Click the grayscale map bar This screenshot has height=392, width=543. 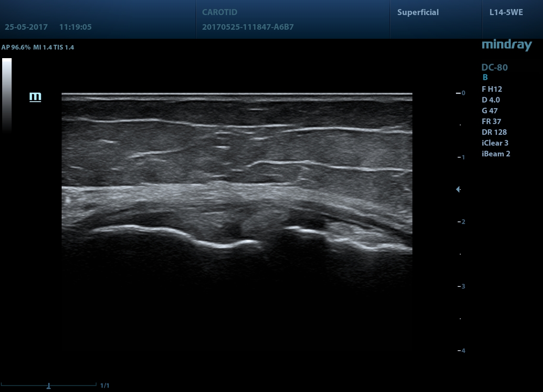[7, 95]
